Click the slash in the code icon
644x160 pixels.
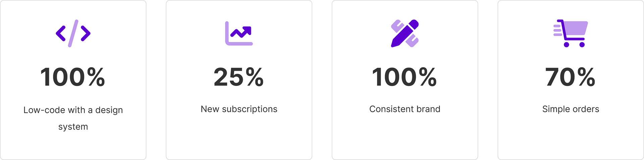point(73,33)
